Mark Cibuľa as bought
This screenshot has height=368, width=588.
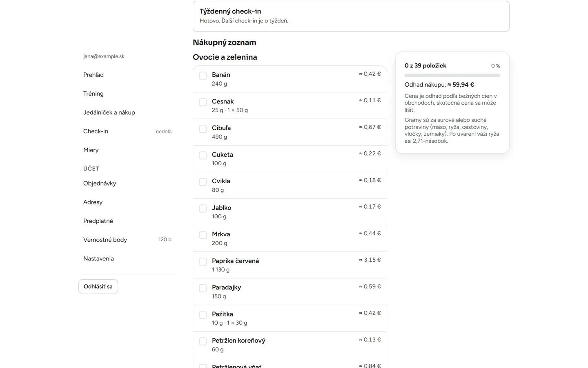pos(203,129)
